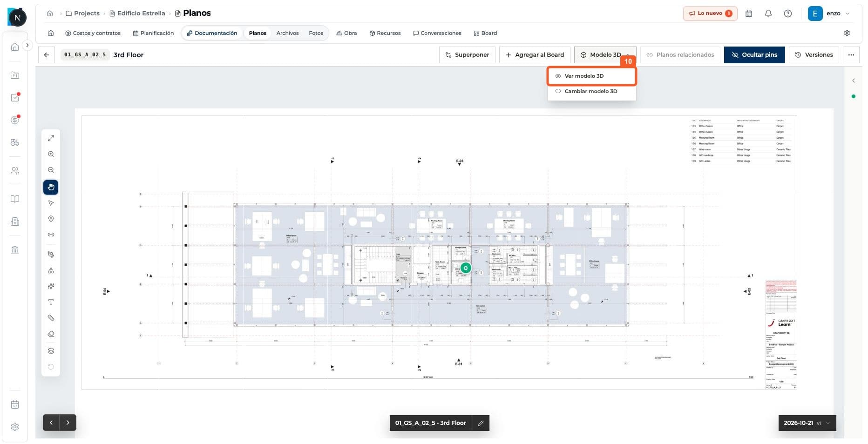The width and height of the screenshot is (868, 444).
Task: Toggle Ocultar pins
Action: coord(754,55)
